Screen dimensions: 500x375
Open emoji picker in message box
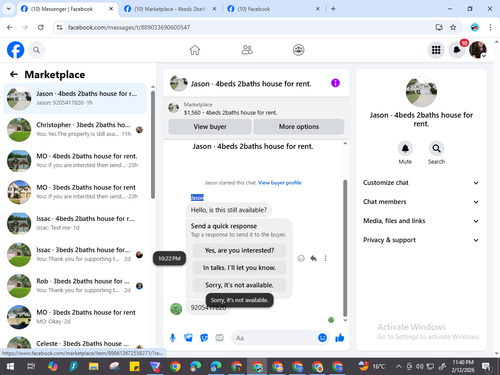click(x=322, y=338)
